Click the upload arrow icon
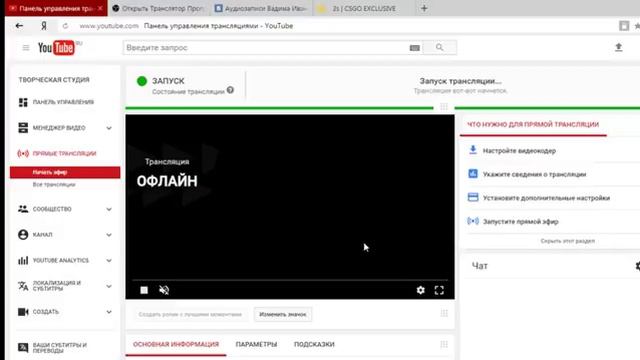This screenshot has width=640, height=360. (x=619, y=47)
